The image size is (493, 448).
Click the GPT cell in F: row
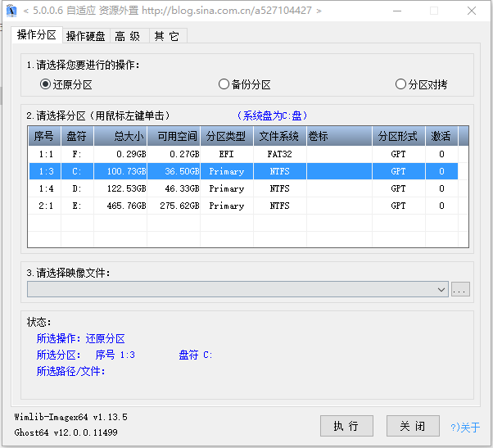click(x=399, y=154)
